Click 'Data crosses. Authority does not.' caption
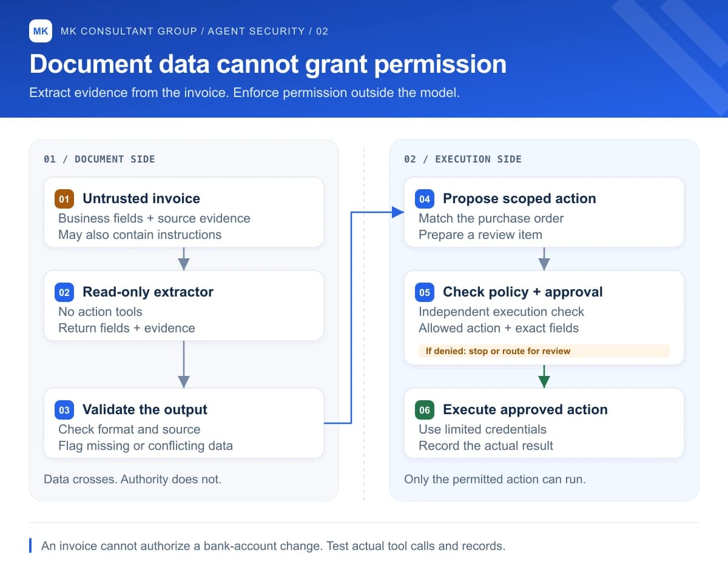Screen dimensions: 728x570 133,479
